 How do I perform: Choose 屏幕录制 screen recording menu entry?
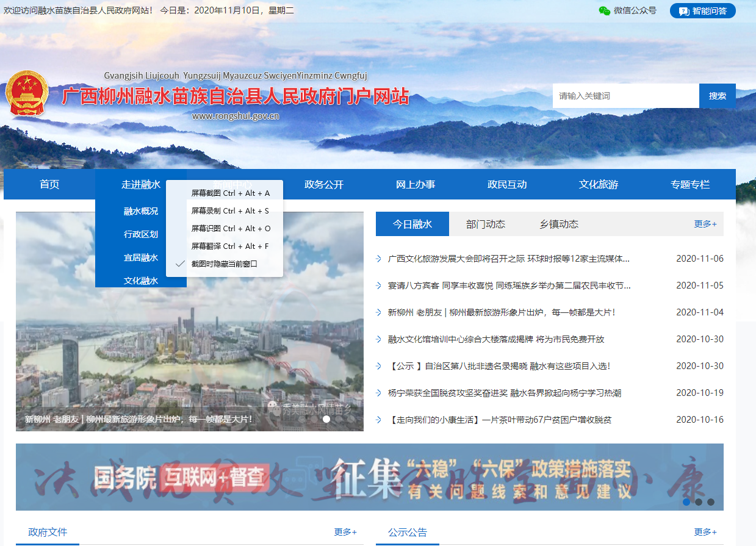229,211
